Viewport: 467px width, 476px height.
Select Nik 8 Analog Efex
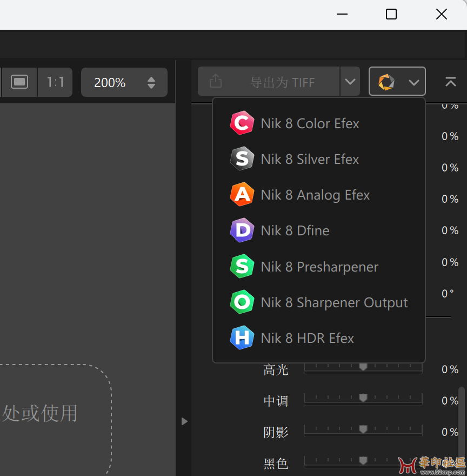(318, 195)
